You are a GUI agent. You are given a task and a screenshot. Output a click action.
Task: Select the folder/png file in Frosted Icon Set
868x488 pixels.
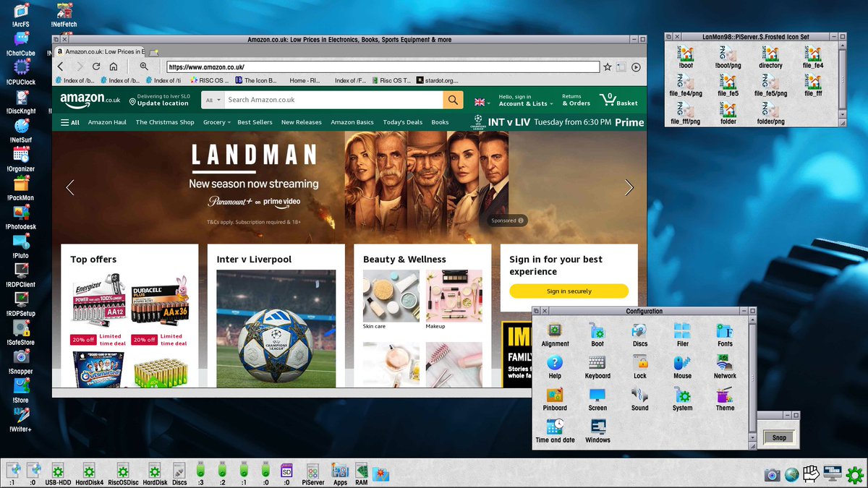tap(770, 114)
